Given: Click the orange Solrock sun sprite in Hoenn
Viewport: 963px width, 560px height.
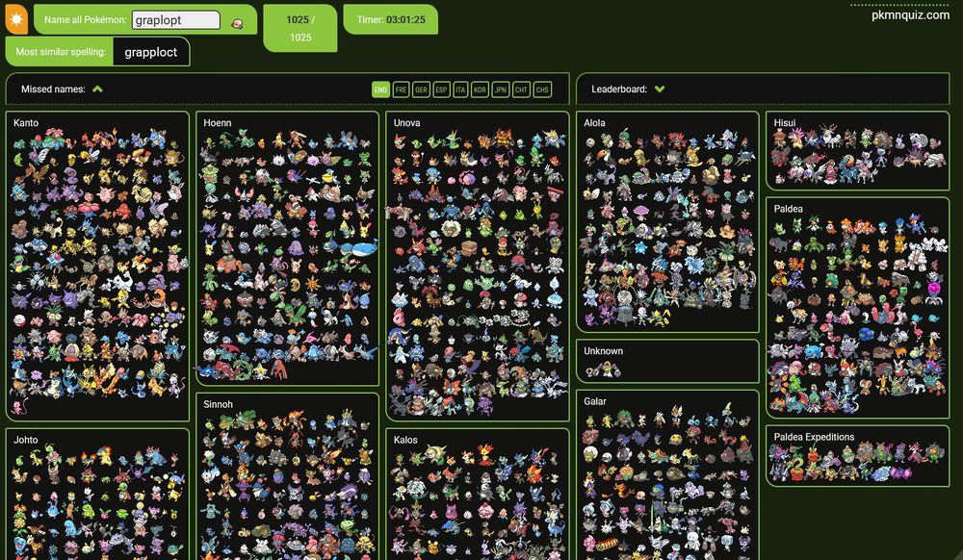Looking at the screenshot, I should point(314,286).
